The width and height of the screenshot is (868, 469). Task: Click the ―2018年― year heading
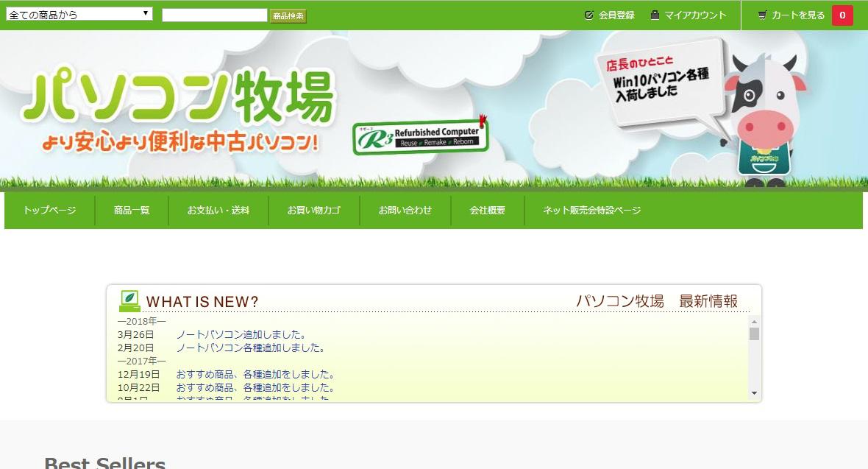point(142,322)
